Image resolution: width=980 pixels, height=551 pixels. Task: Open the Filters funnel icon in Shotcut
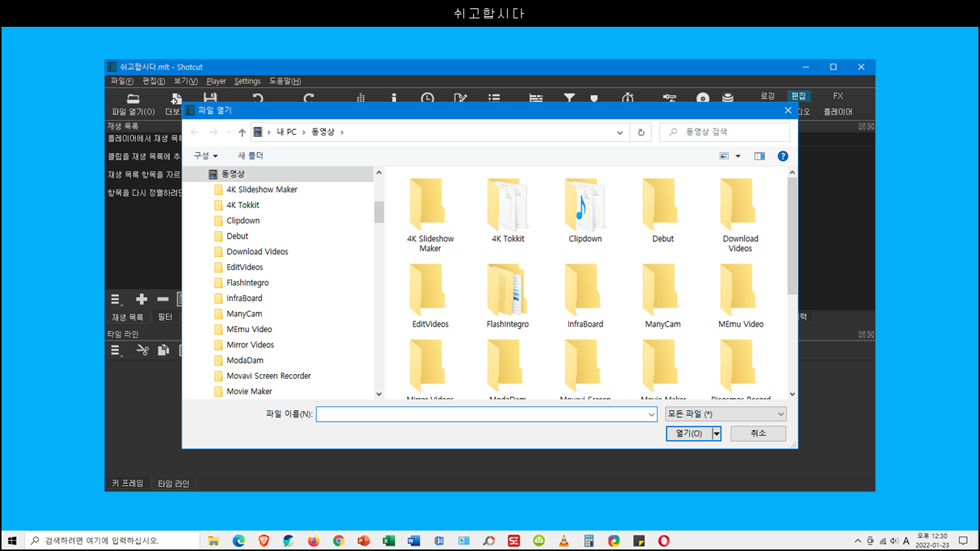pyautogui.click(x=570, y=98)
